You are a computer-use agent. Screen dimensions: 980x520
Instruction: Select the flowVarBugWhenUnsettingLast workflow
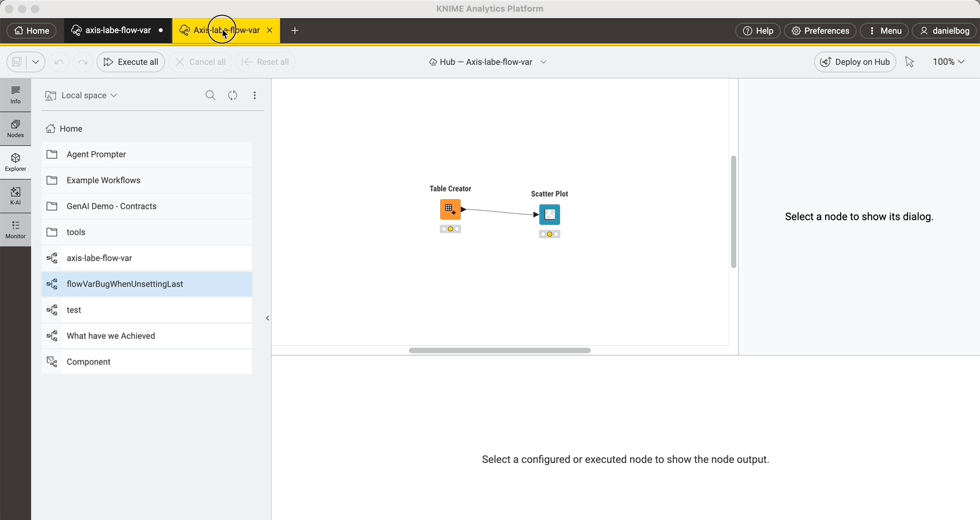pyautogui.click(x=146, y=284)
